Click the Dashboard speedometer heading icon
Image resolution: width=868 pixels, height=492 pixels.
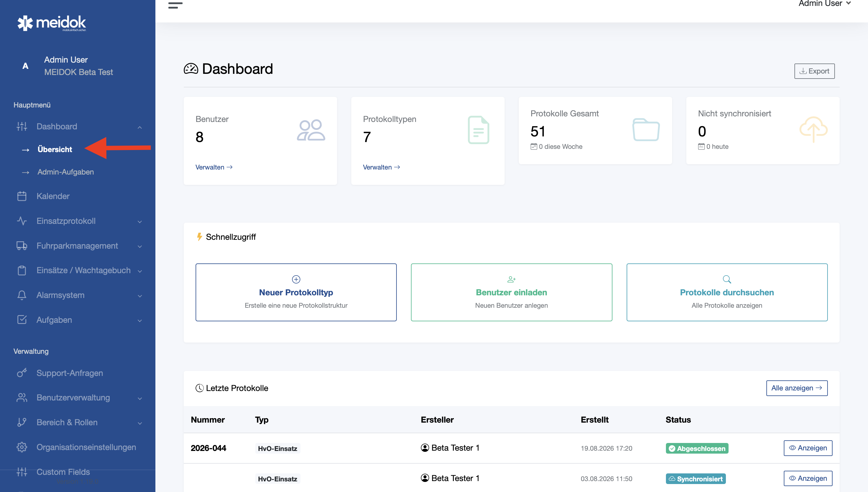(191, 69)
